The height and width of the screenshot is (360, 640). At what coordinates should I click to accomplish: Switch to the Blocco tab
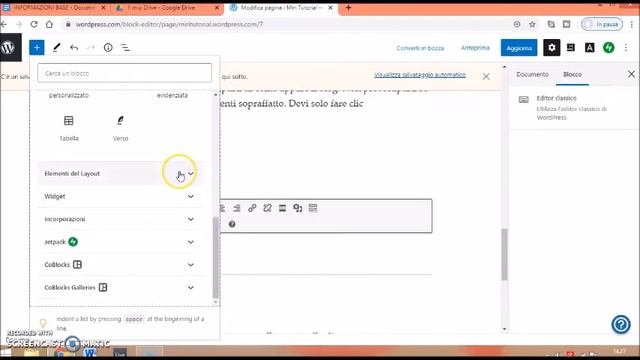click(572, 74)
